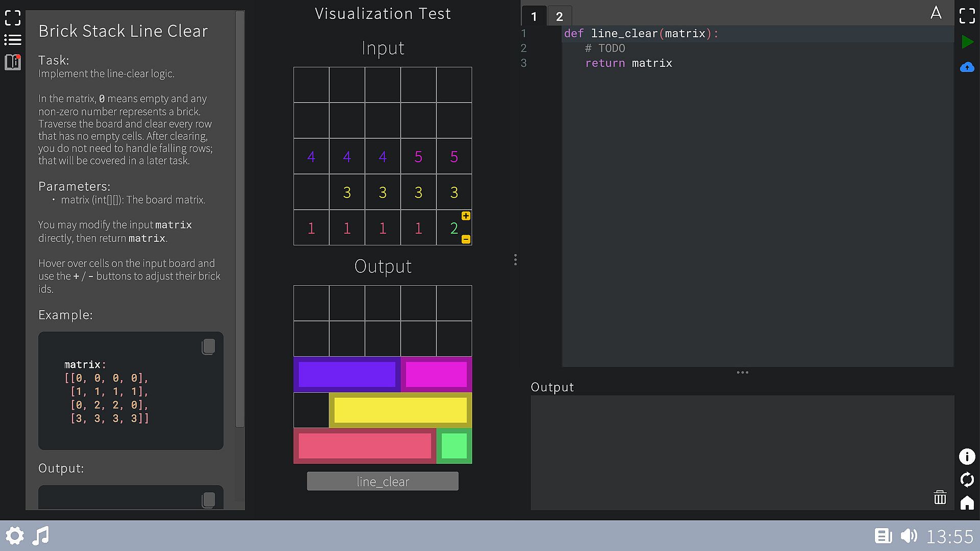980x551 pixels.
Task: Click the yellow brick in output board
Action: 401,410
